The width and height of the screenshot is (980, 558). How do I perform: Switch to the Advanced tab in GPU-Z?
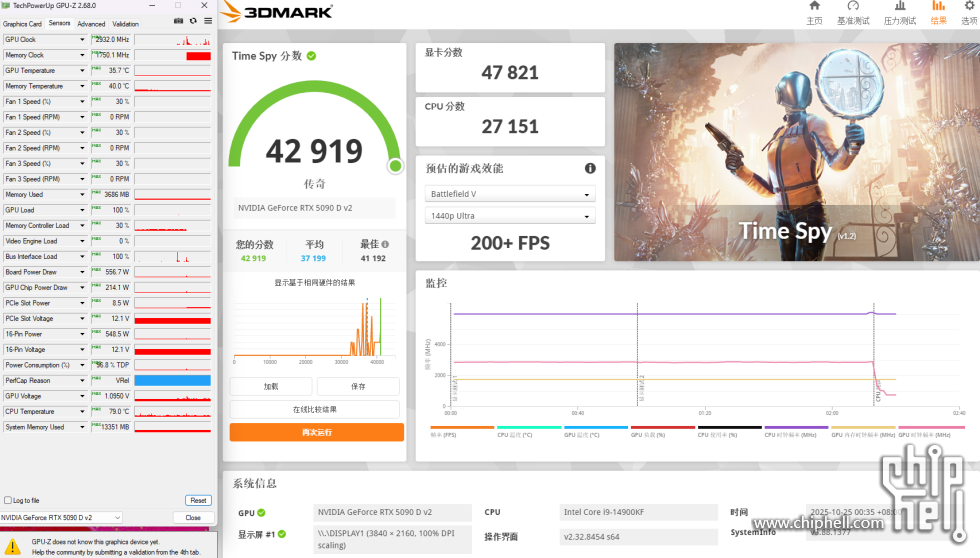[x=91, y=23]
